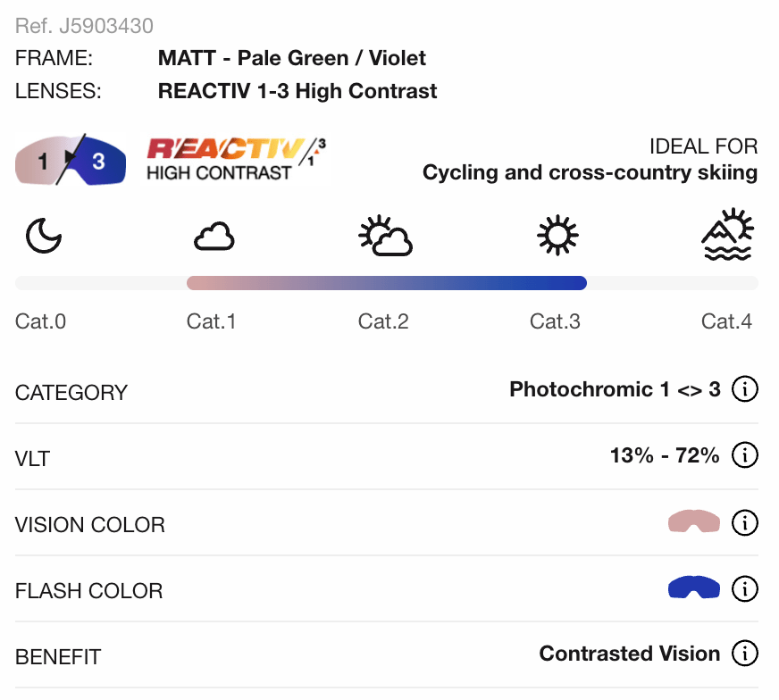The width and height of the screenshot is (779, 700).
Task: Click the REACTIV High Contrast logo
Action: [237, 159]
